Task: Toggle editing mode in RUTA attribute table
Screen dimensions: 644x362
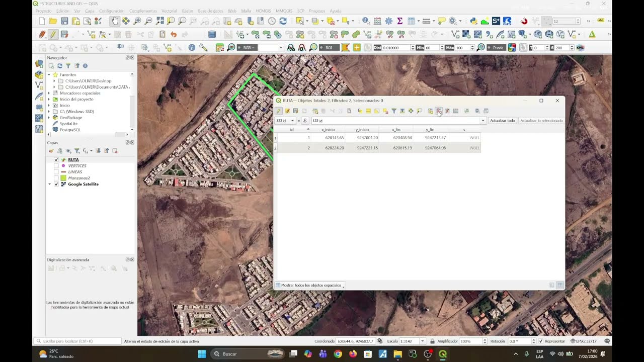Action: [x=279, y=111]
